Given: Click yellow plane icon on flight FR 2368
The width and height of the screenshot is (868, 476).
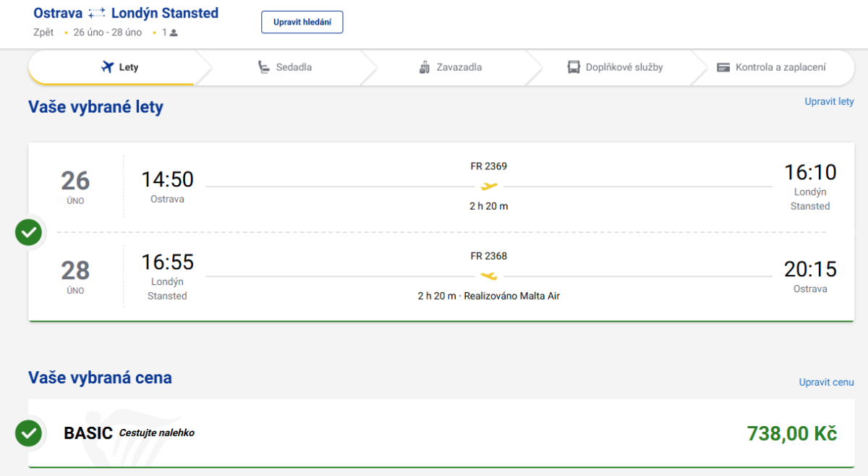Looking at the screenshot, I should coord(490,276).
